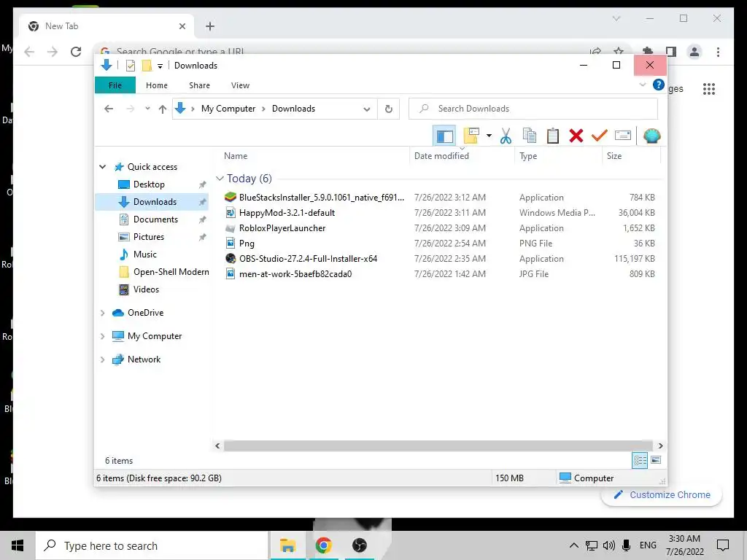Screen dimensions: 747x560
Task: Expand the My Computer tree node
Action: tap(102, 336)
